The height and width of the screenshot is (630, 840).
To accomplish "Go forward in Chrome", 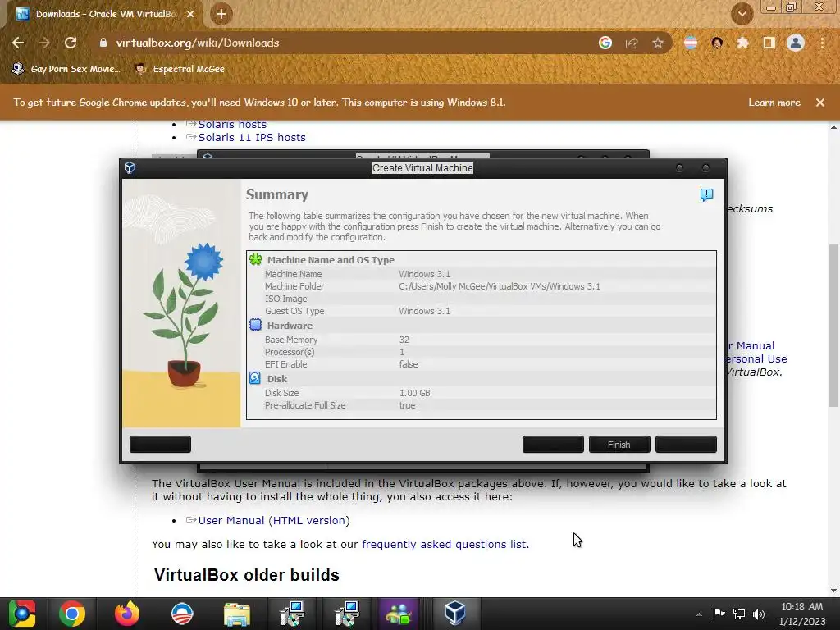I will (x=44, y=43).
